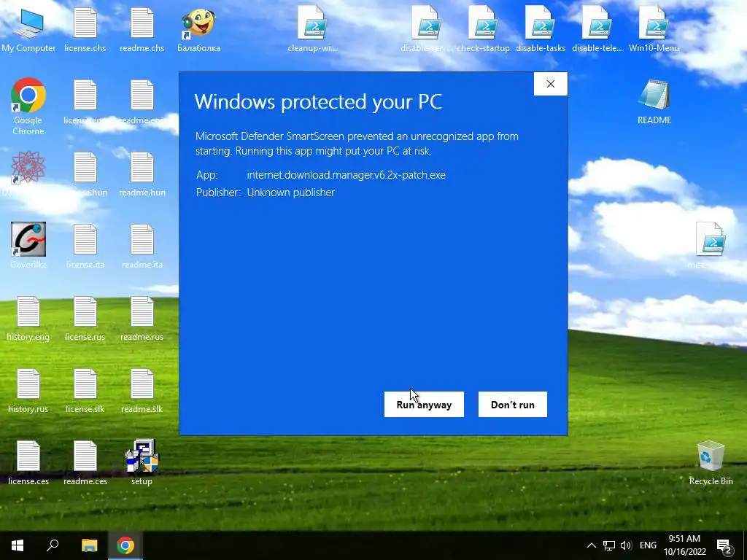Show hidden system tray icons
Screen dimensions: 747x560
[x=591, y=545]
